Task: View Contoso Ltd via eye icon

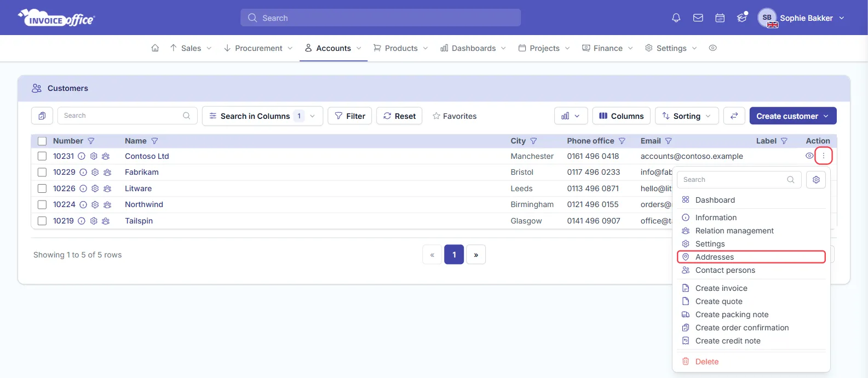Action: tap(809, 156)
